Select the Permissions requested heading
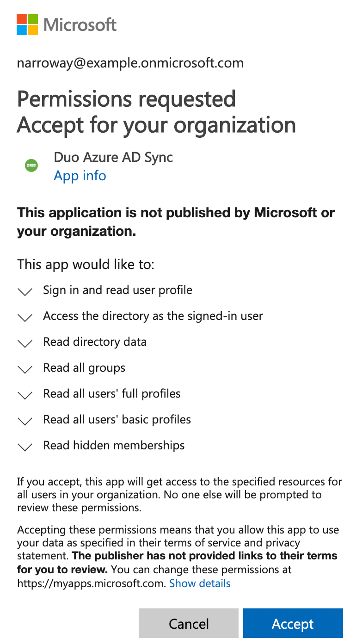Image resolution: width=356 pixels, height=644 pixels. coord(126,99)
